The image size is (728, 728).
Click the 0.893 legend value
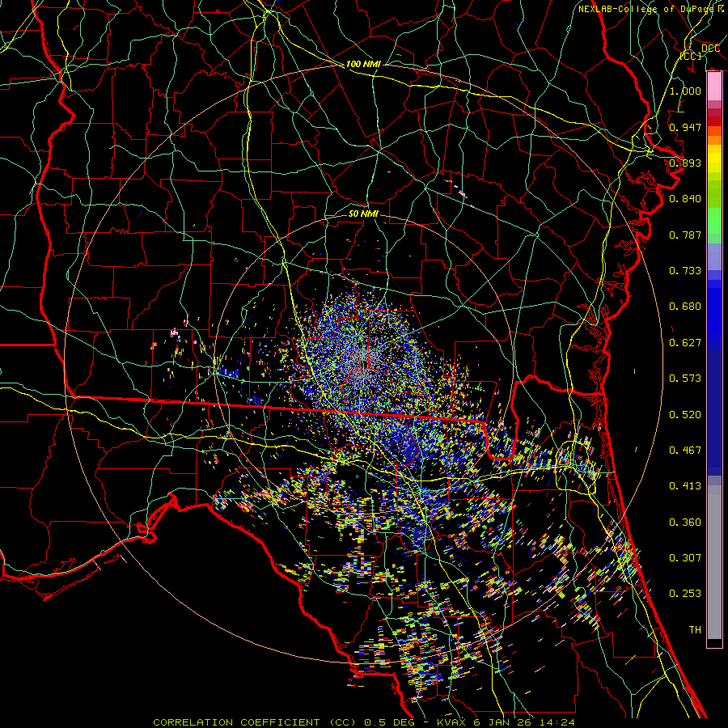click(685, 163)
